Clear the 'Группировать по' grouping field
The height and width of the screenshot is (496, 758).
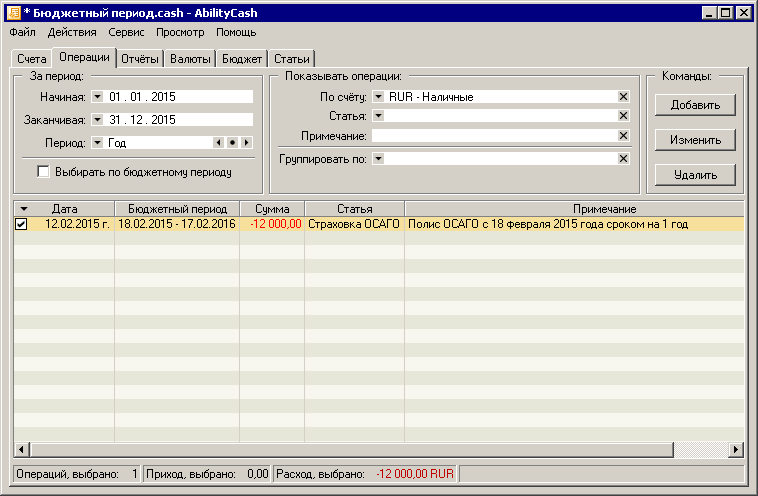pyautogui.click(x=623, y=159)
